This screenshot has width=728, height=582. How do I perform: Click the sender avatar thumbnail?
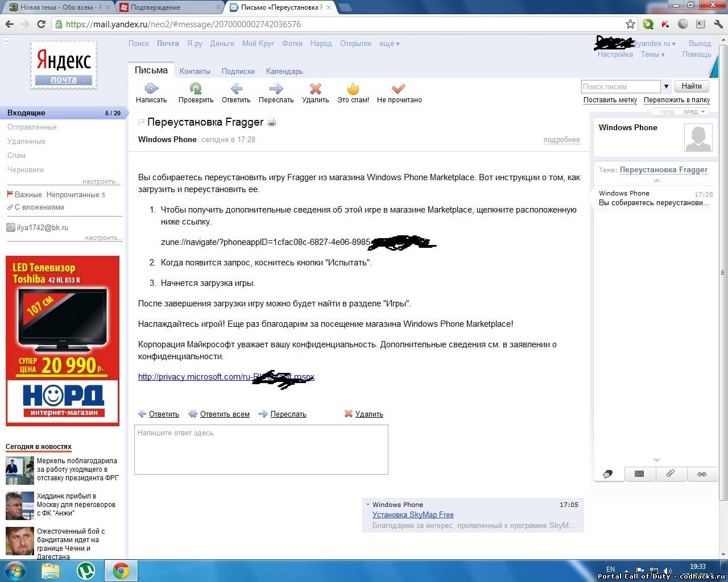pos(698,138)
